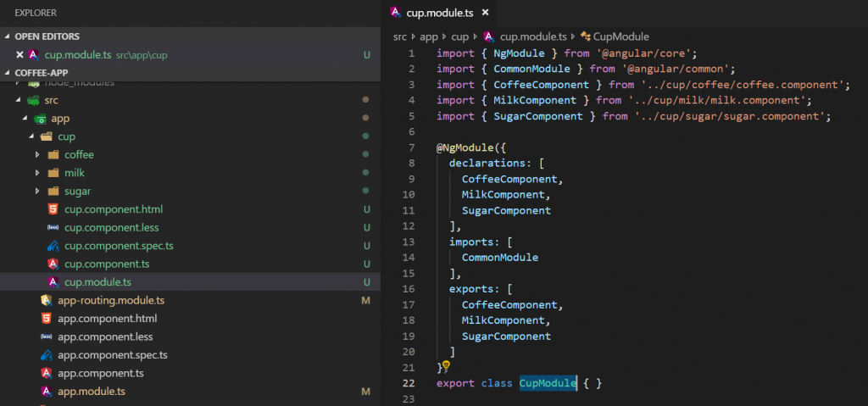Click Angular icon in the breadcrumb

coord(488,36)
